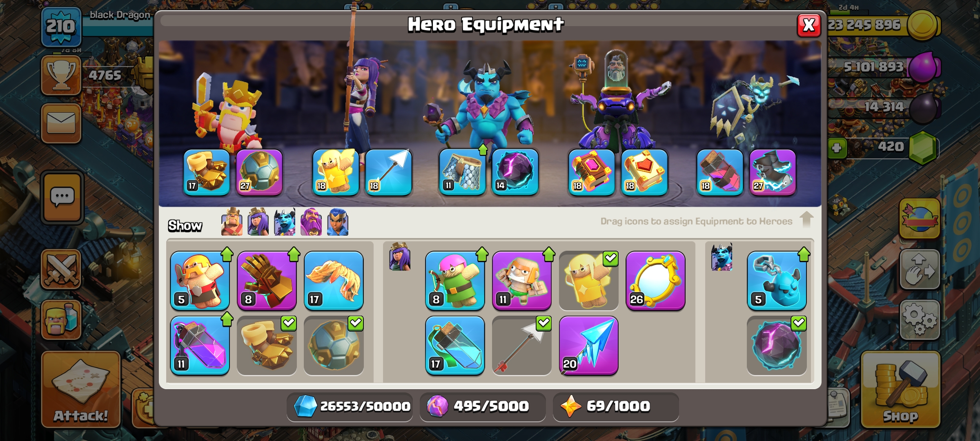
Task: Open the chat speech bubble icon
Action: 62,197
